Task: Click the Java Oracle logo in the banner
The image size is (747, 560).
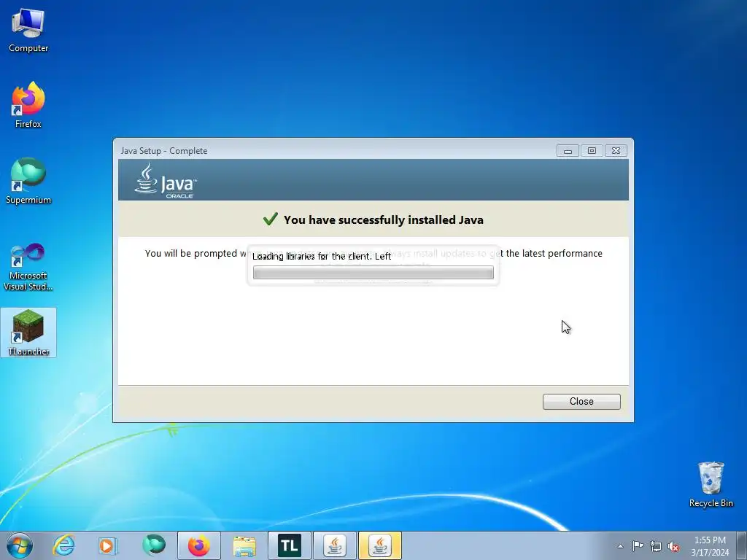Action: (x=166, y=181)
